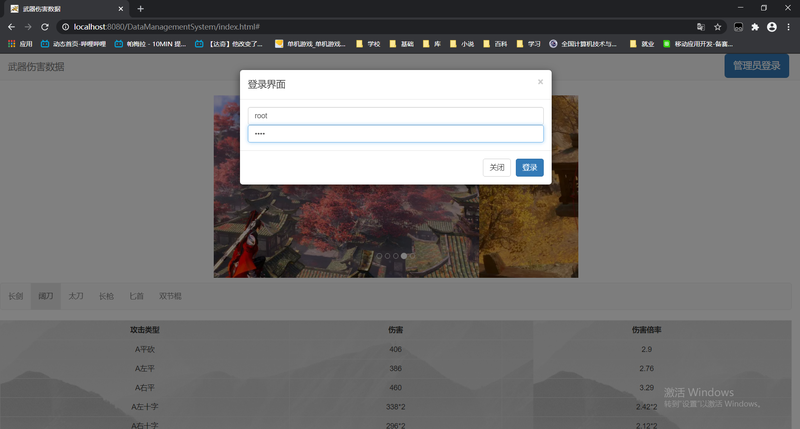Open the 单机游戏 bookmark
Viewport: 800px width, 429px height.
pyautogui.click(x=310, y=44)
